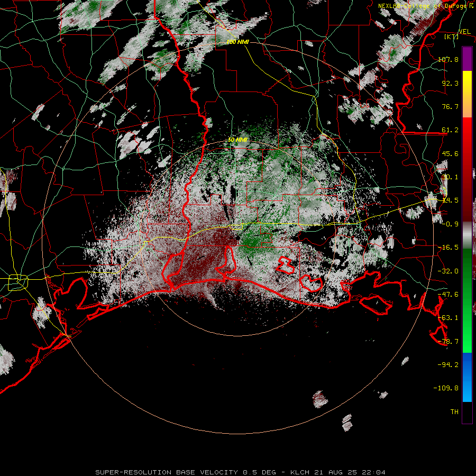Click the 61.2 scale value
Image resolution: width=476 pixels, height=476 pixels.
450,130
